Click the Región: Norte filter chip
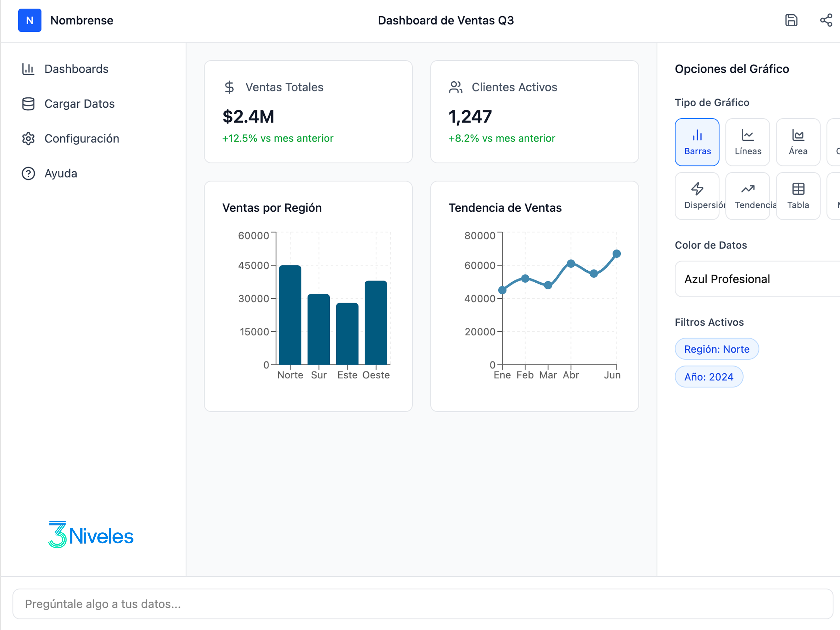The image size is (840, 630). [717, 349]
